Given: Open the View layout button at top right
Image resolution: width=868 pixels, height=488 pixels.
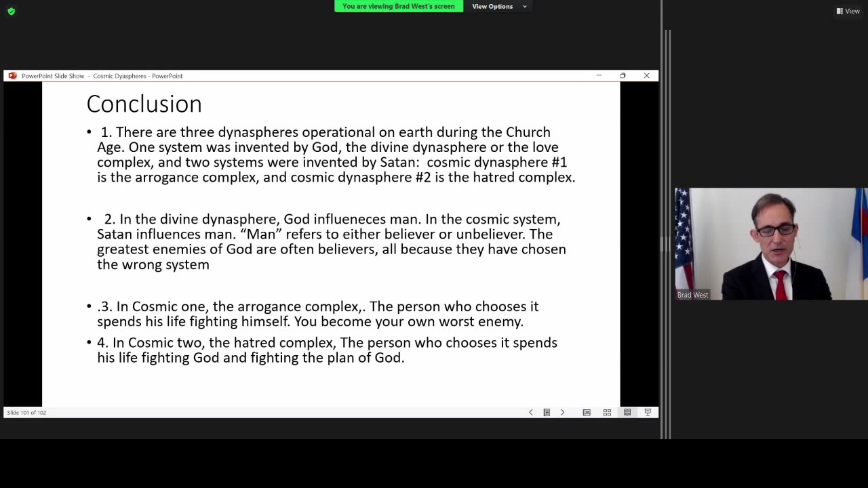Looking at the screenshot, I should 848,11.
